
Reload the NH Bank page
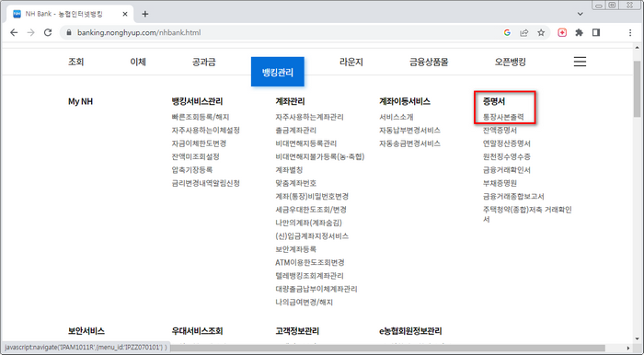point(48,33)
